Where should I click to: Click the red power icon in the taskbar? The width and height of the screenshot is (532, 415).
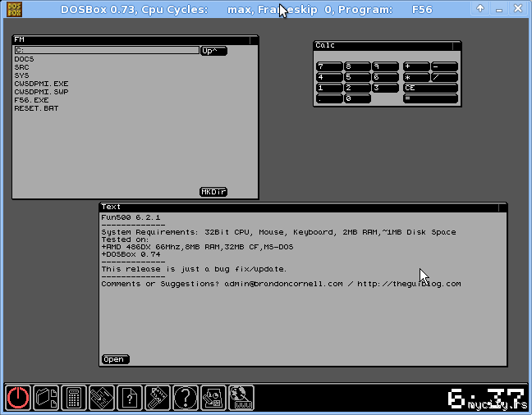click(18, 398)
